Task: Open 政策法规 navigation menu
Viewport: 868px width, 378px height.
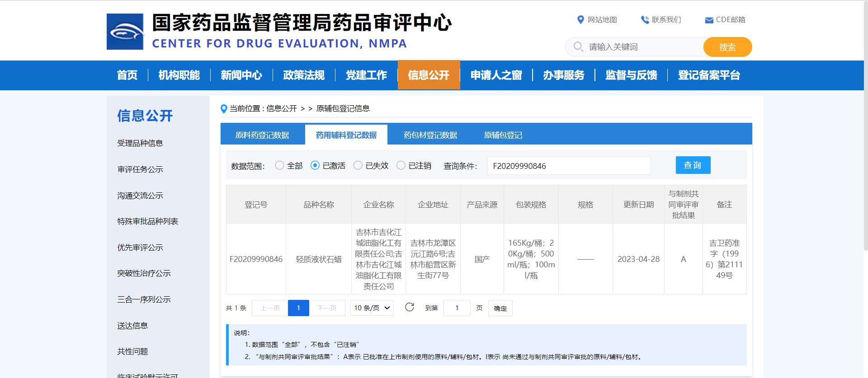Action: (304, 75)
